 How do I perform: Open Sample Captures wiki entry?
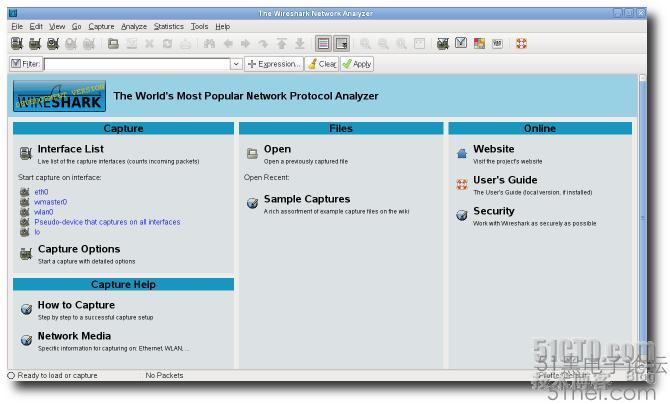click(x=307, y=199)
